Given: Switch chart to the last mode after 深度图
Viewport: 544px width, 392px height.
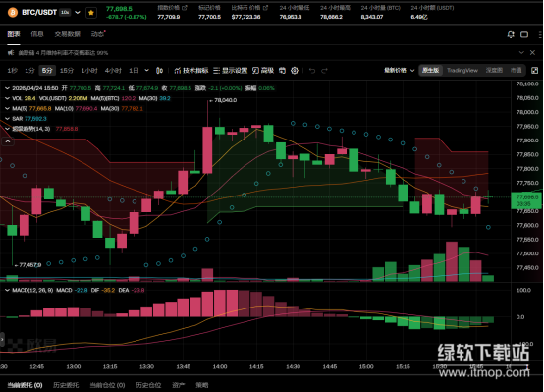Looking at the screenshot, I should pyautogui.click(x=516, y=70).
